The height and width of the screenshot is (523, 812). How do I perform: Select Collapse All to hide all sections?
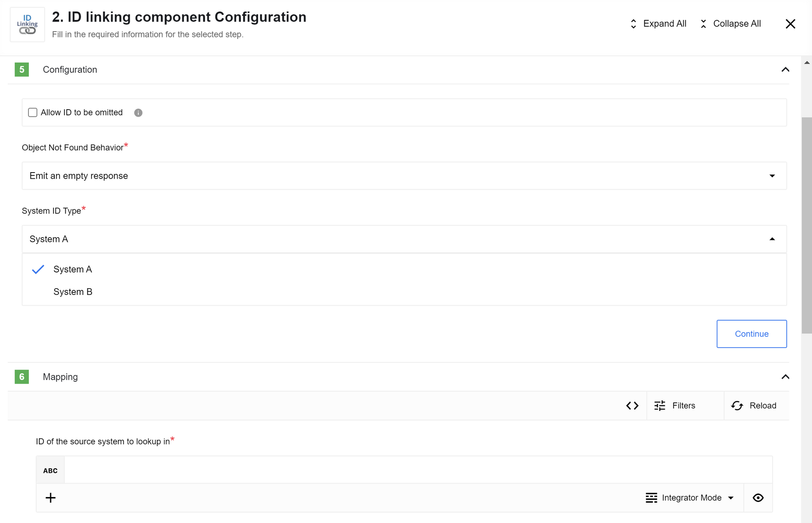point(729,24)
